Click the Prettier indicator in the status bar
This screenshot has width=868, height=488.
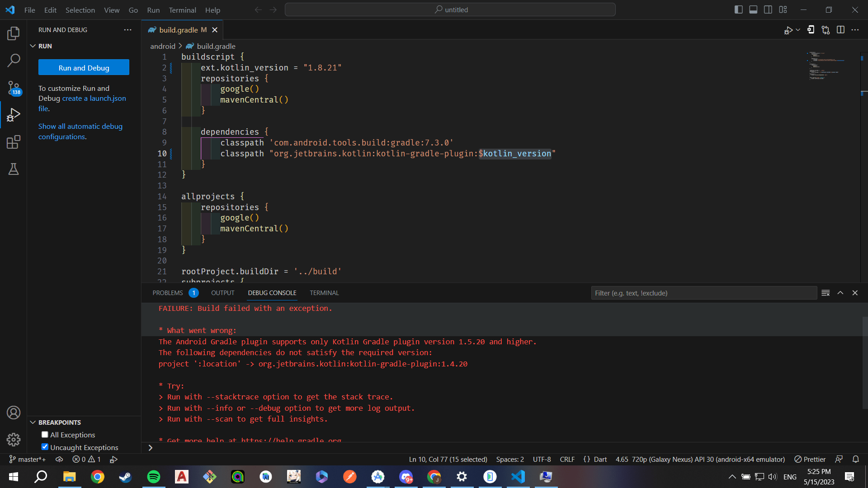point(809,459)
